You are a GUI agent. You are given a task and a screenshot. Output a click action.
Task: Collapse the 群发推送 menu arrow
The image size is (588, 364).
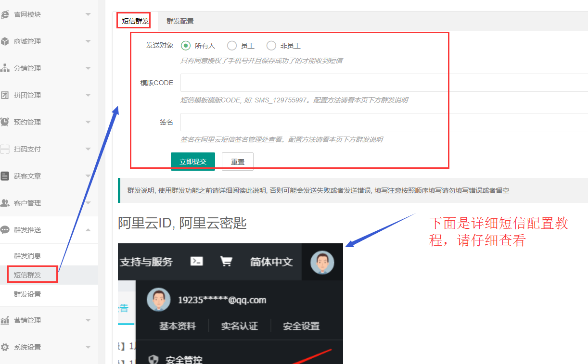[x=88, y=230]
